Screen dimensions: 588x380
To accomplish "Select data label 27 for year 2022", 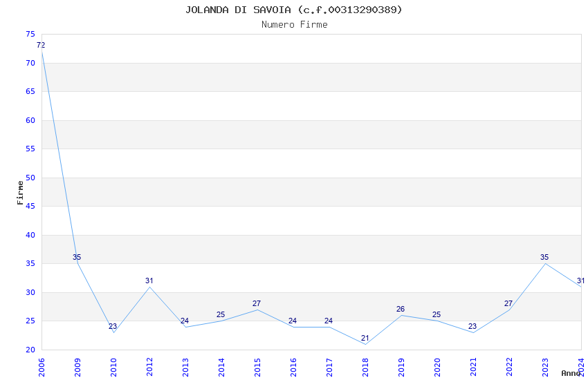I will (x=508, y=303).
